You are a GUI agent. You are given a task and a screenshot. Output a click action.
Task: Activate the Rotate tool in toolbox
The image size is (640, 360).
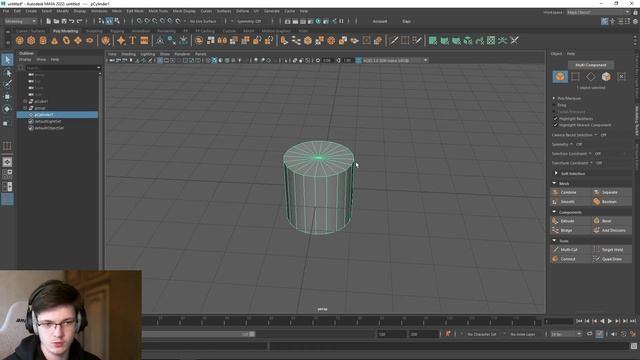point(7,109)
